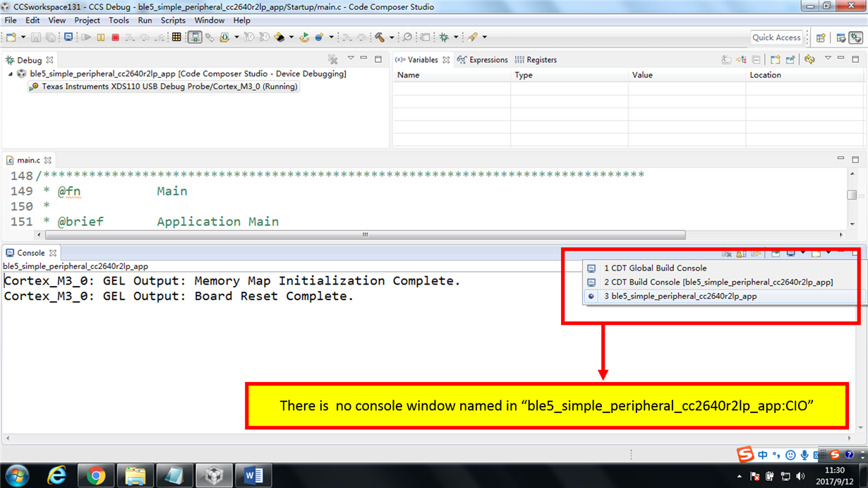Click the yellow Suspend icon
The width and height of the screenshot is (868, 488).
(x=100, y=37)
